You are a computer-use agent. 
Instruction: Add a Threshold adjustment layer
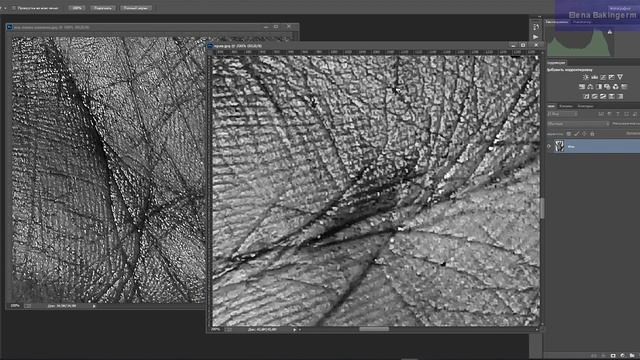pos(603,96)
